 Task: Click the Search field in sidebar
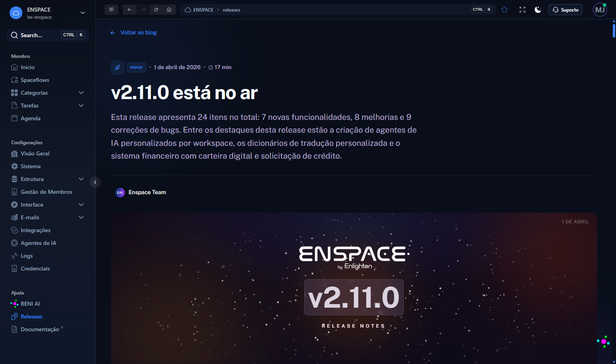tap(48, 35)
